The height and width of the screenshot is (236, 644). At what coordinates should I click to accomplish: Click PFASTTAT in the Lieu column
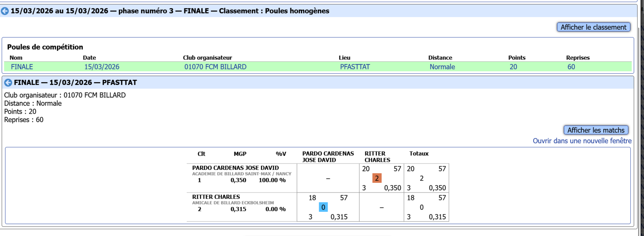(x=355, y=67)
